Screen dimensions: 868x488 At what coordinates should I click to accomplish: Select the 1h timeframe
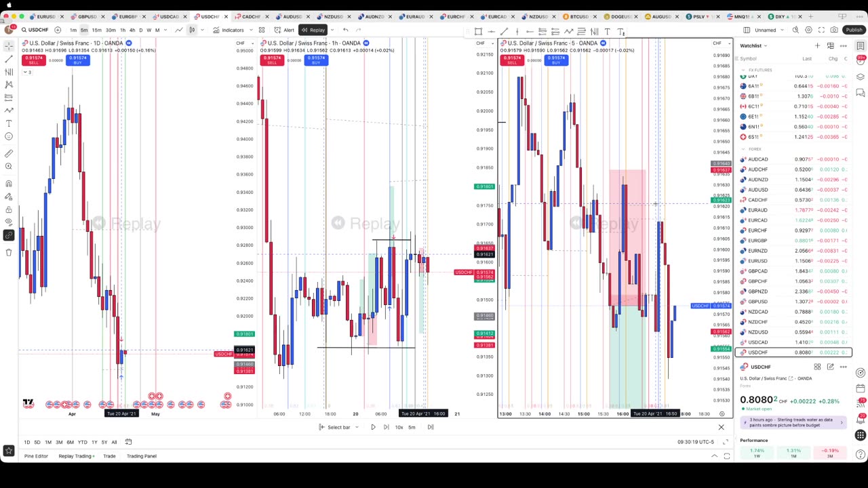[123, 30]
